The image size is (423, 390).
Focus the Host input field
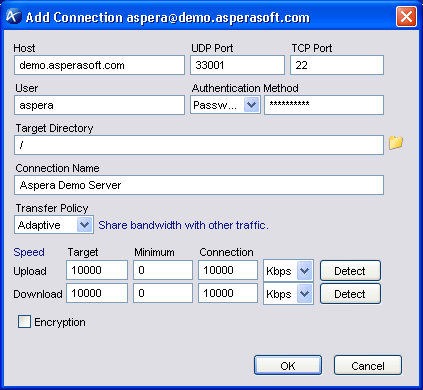(x=99, y=65)
